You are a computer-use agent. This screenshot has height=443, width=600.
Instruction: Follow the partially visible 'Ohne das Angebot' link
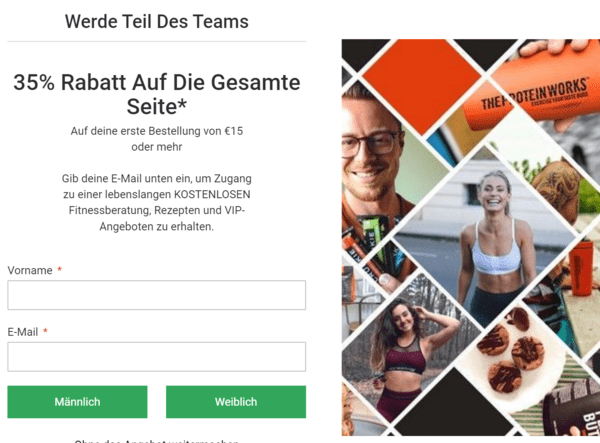point(157,441)
